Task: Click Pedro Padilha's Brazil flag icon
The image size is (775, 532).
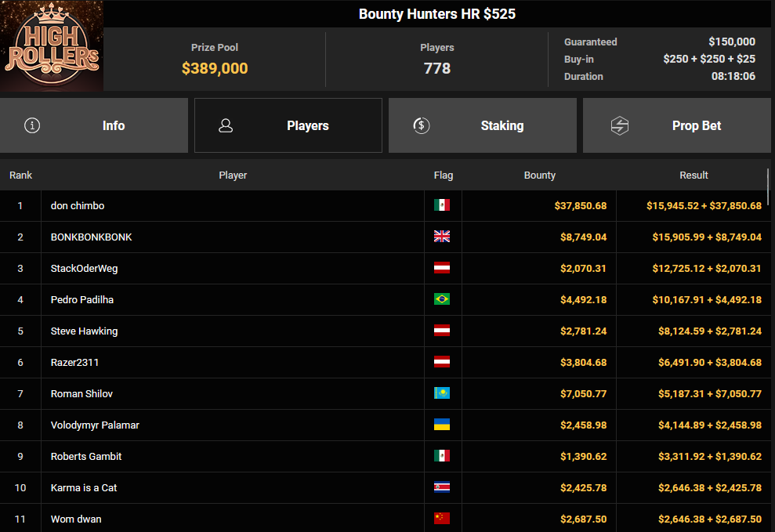Action: pos(442,299)
